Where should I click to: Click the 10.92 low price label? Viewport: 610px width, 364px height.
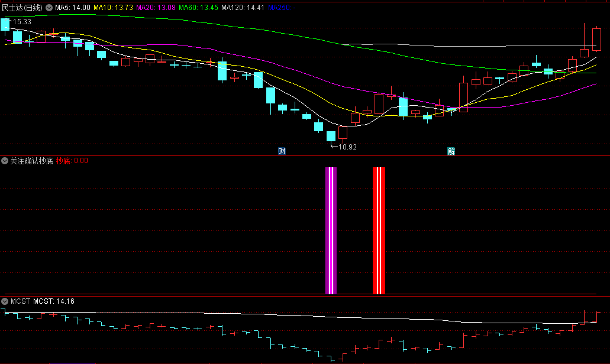(347, 147)
